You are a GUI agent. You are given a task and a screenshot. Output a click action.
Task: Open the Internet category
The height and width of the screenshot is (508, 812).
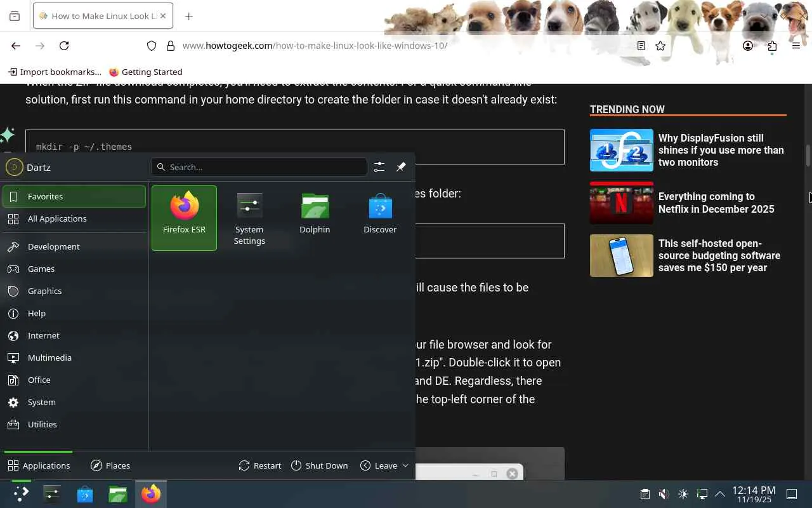point(74,335)
